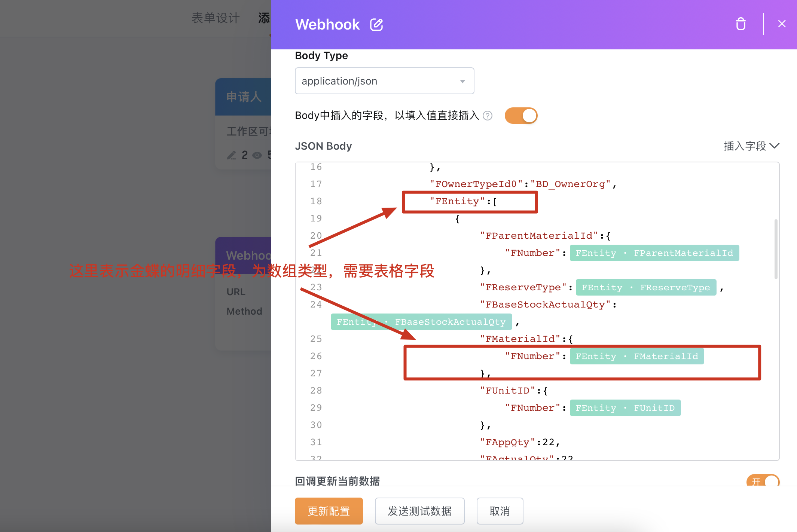This screenshot has height=532, width=797.
Task: Click the FEntity · FMaterialId field tag
Action: tap(636, 356)
